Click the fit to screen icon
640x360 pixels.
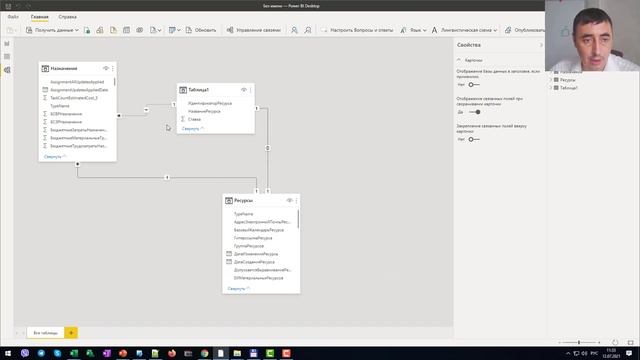[631, 342]
